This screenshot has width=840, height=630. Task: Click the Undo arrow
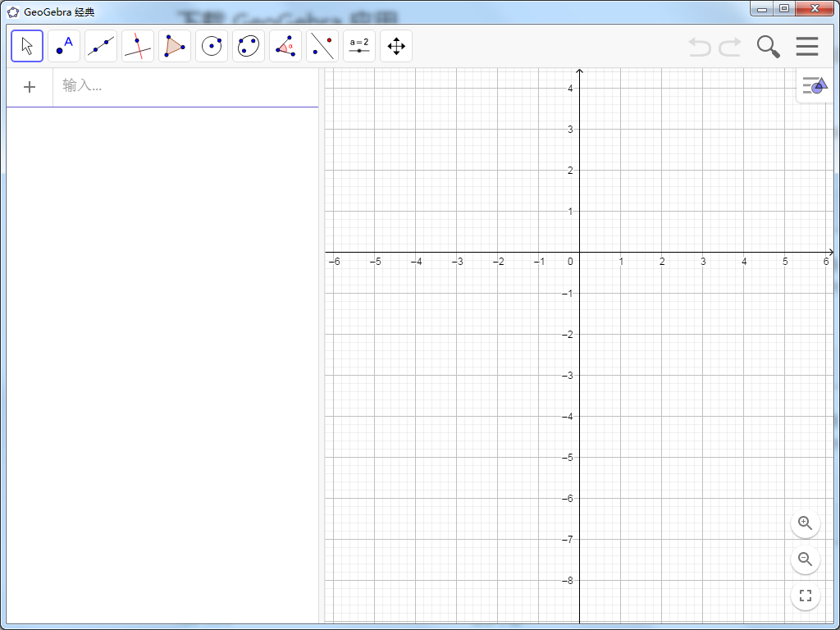698,47
